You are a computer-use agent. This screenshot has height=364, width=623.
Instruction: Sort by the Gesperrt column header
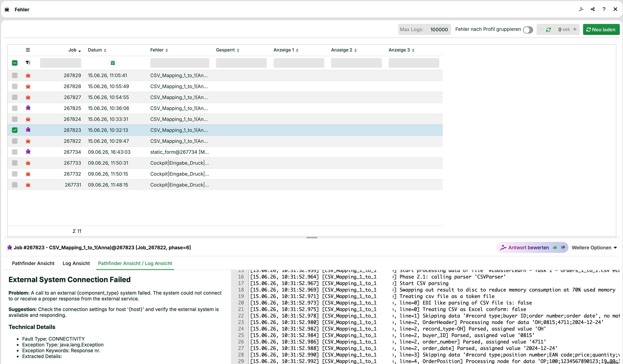click(228, 50)
